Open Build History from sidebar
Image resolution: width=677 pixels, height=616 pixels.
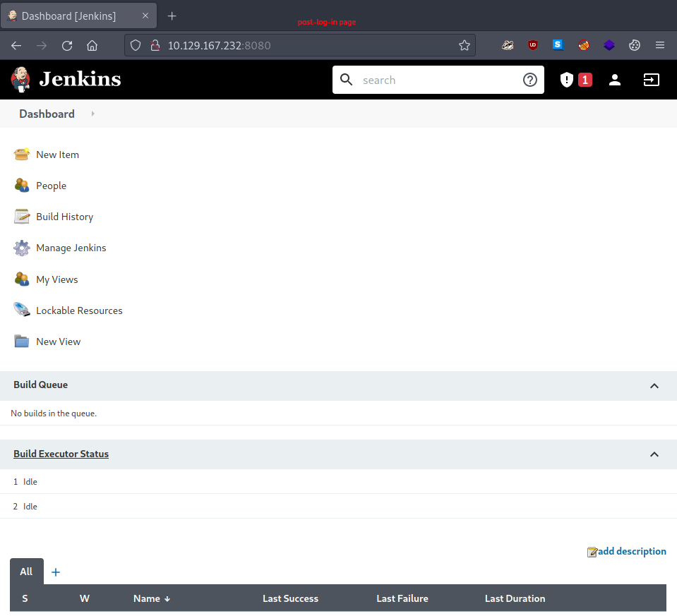(x=64, y=217)
